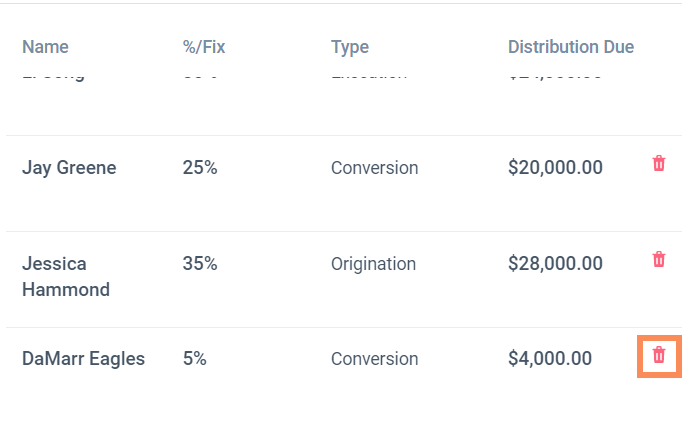Click the Type column header
The width and height of the screenshot is (682, 438).
pyautogui.click(x=350, y=47)
